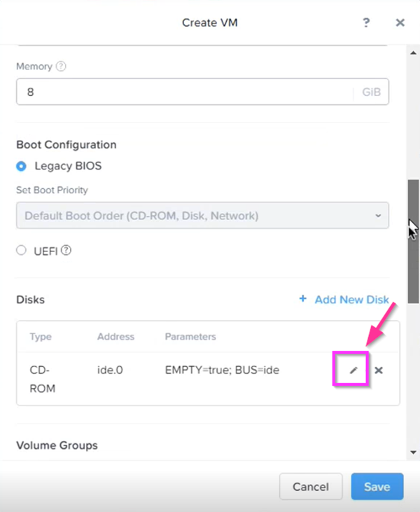Click the scrollbar down arrow
The height and width of the screenshot is (512, 420).
coord(414,452)
